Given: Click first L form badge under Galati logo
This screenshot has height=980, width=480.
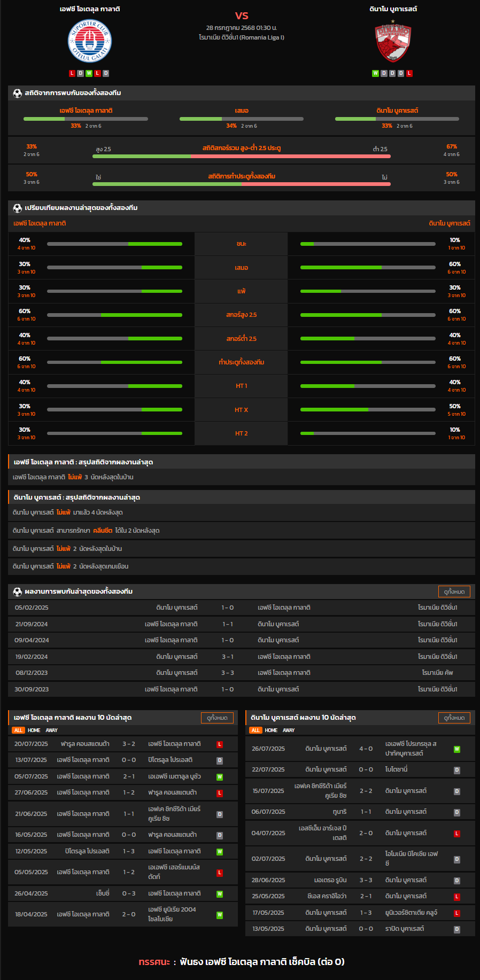Looking at the screenshot, I should click(x=72, y=73).
